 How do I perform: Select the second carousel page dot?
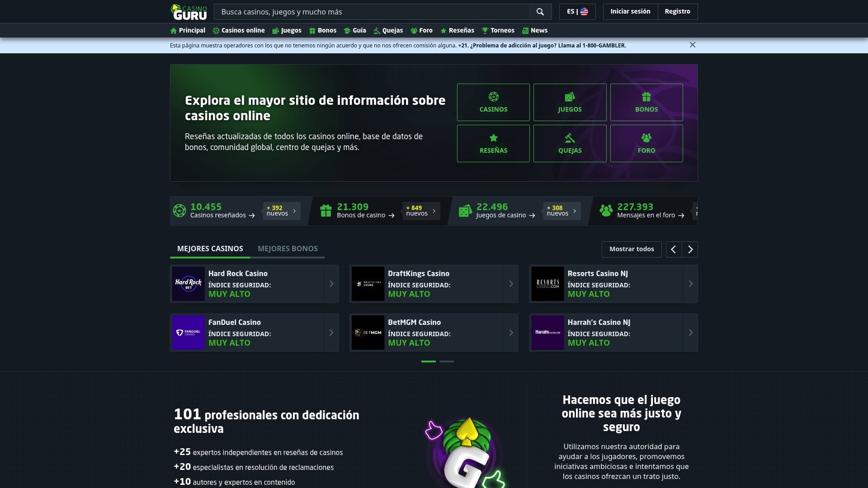coord(447,361)
